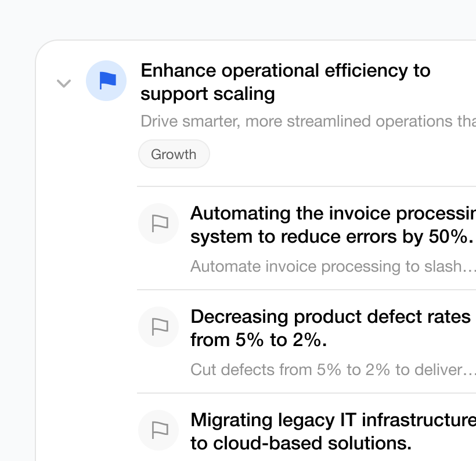Open the Decreasing product defect rates goal
The image size is (476, 461).
[x=330, y=316]
